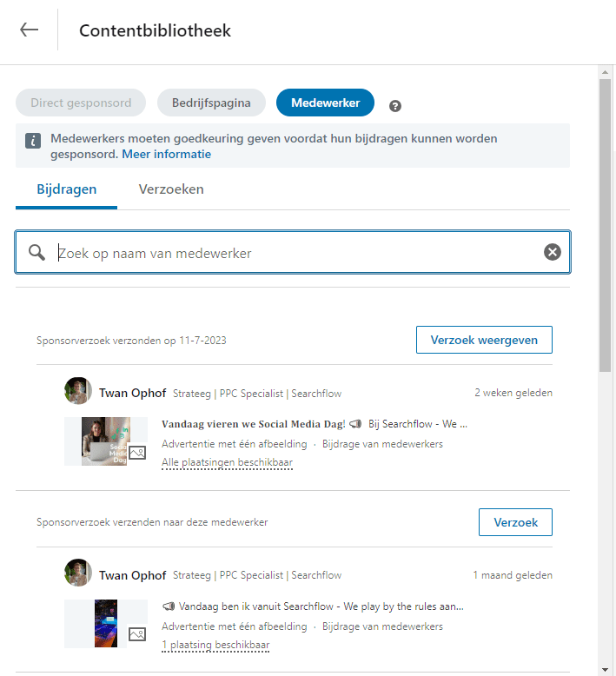
Task: Expand Alle plaatsingen beschikbaar details
Action: tap(227, 462)
